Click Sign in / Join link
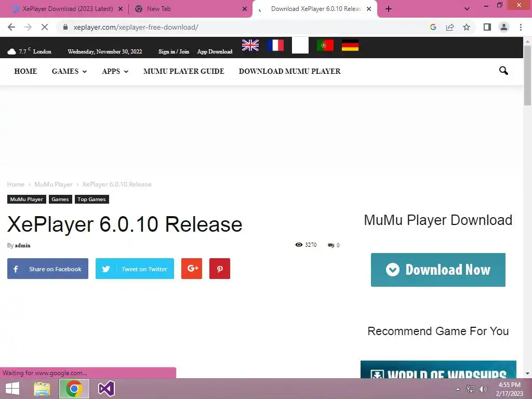The width and height of the screenshot is (532, 399). point(174,51)
